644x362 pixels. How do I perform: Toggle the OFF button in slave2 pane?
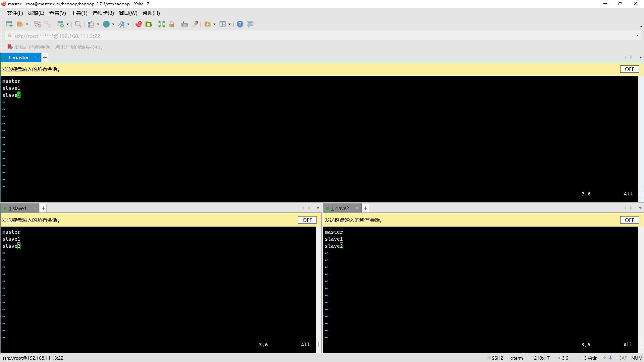pyautogui.click(x=629, y=220)
